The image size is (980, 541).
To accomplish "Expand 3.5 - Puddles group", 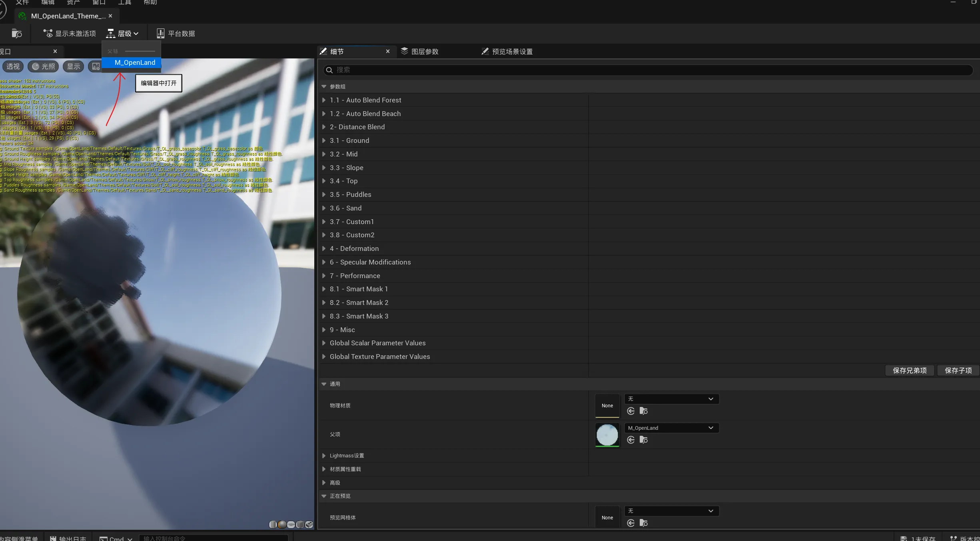I will 324,194.
